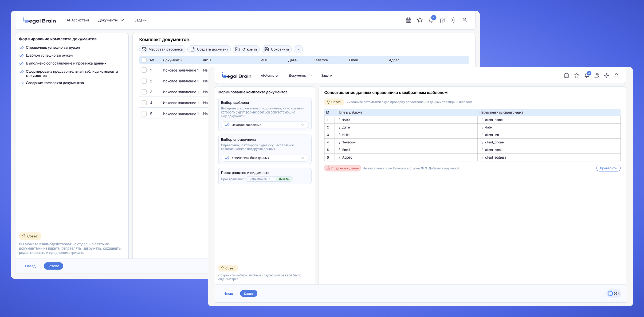This screenshot has width=644, height=317.
Task: Open user profile icon in front window
Action: click(x=616, y=76)
